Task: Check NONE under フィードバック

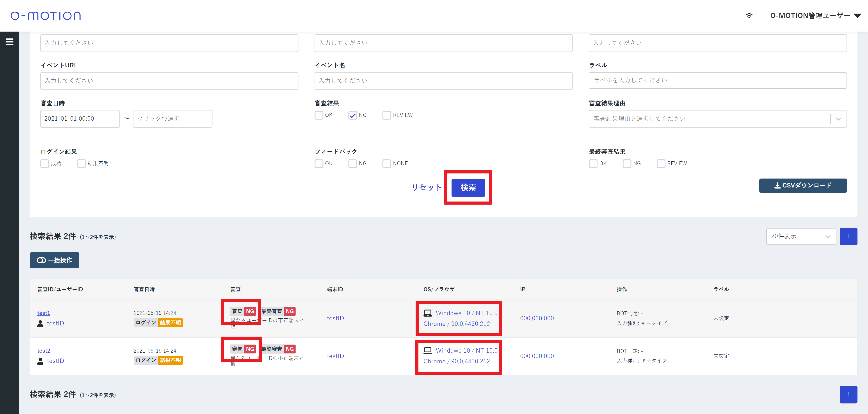Action: pos(386,164)
